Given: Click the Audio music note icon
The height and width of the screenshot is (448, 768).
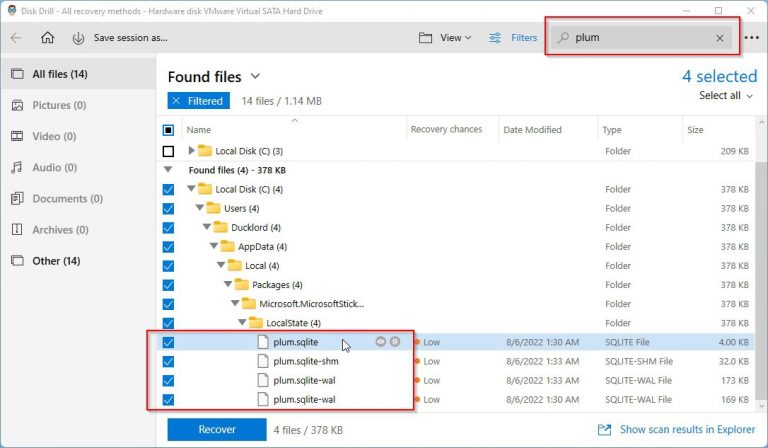Looking at the screenshot, I should [x=17, y=167].
